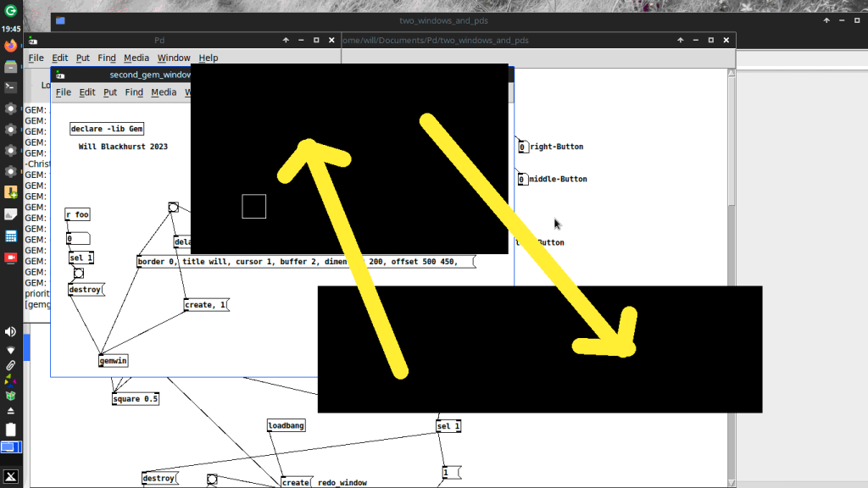
Task: Select the right-Button number box
Action: click(x=523, y=147)
